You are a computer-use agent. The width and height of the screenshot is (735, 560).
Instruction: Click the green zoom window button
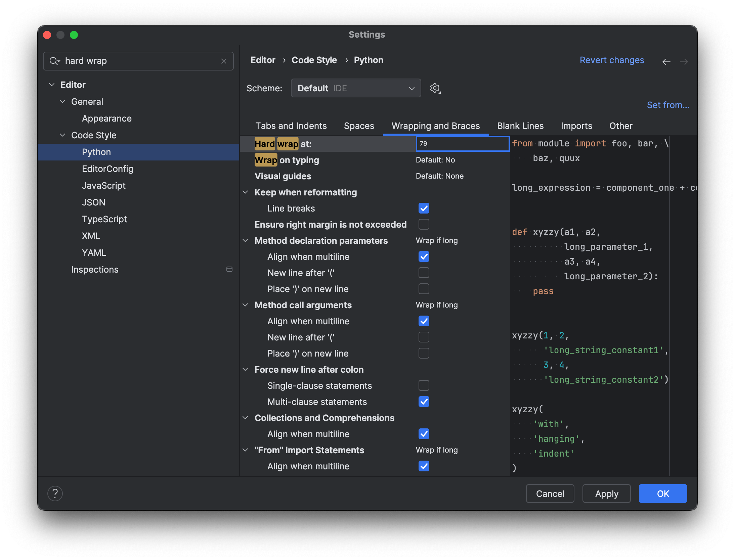[x=74, y=35]
